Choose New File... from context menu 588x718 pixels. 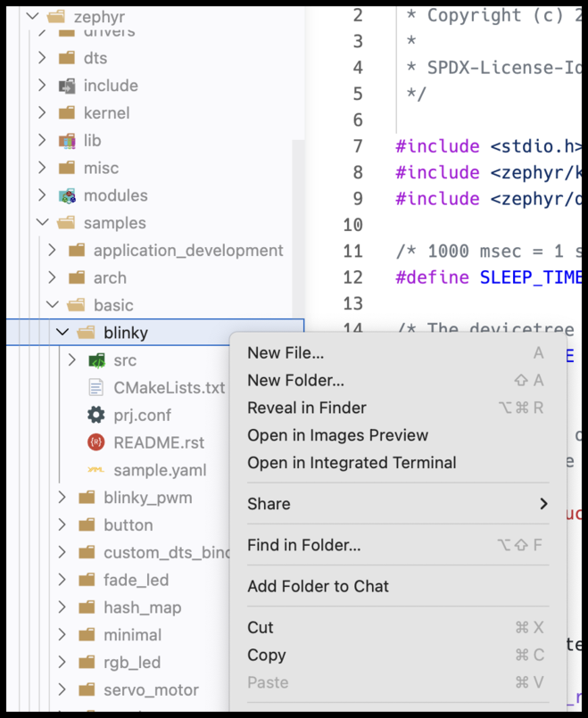coord(398,353)
